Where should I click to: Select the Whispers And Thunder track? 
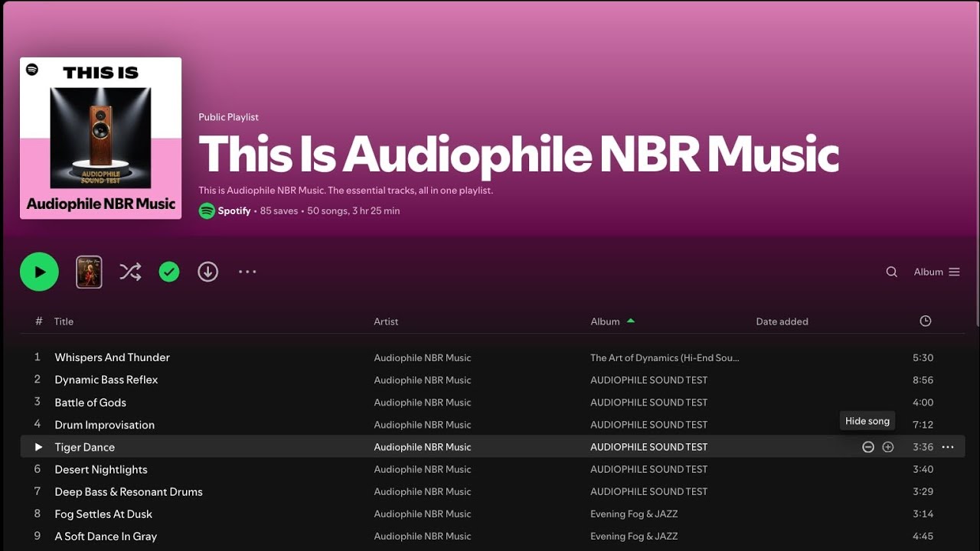[x=112, y=357]
